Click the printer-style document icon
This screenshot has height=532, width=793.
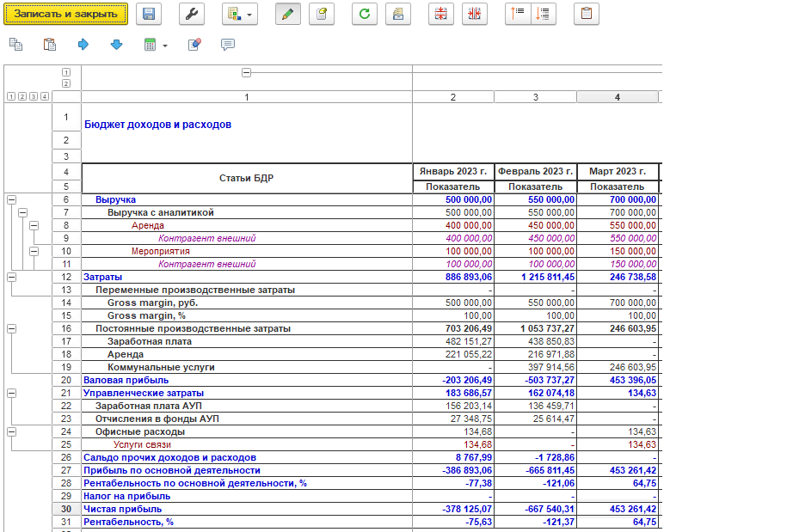(x=398, y=14)
